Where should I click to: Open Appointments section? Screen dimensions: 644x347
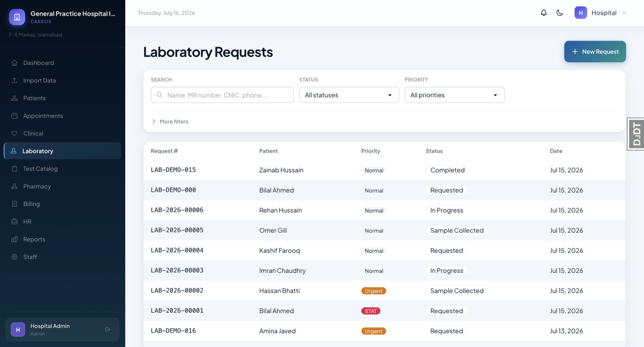(x=62, y=116)
